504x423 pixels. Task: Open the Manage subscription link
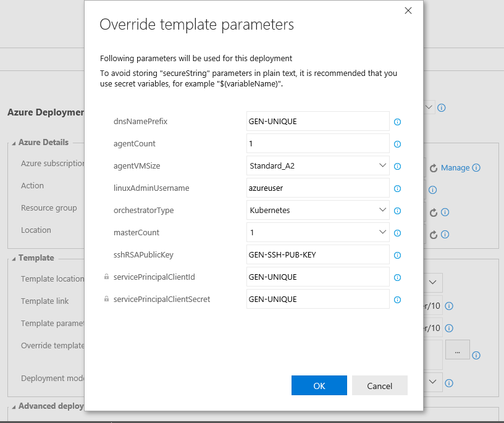point(455,168)
